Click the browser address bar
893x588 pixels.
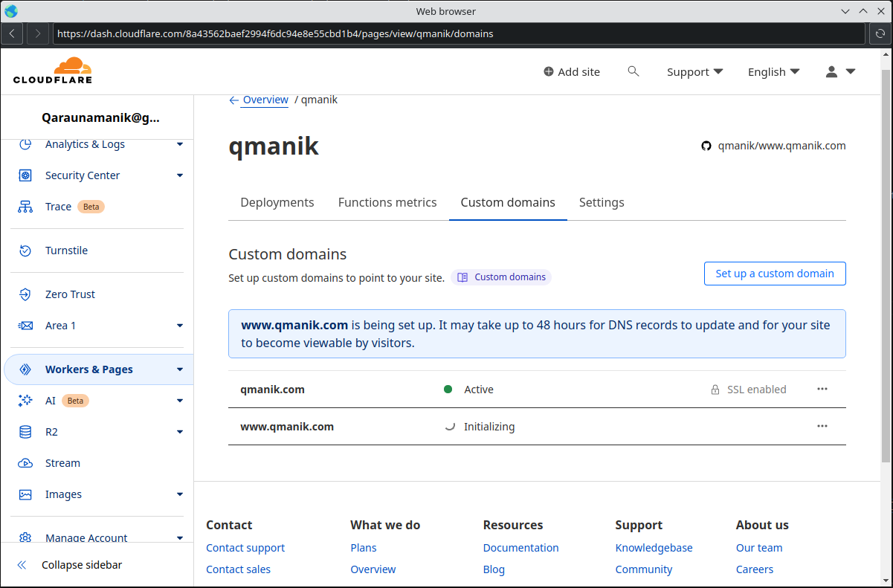tap(446, 33)
